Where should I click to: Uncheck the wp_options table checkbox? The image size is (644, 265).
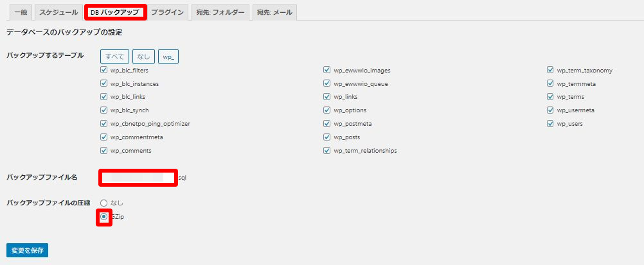coord(327,110)
